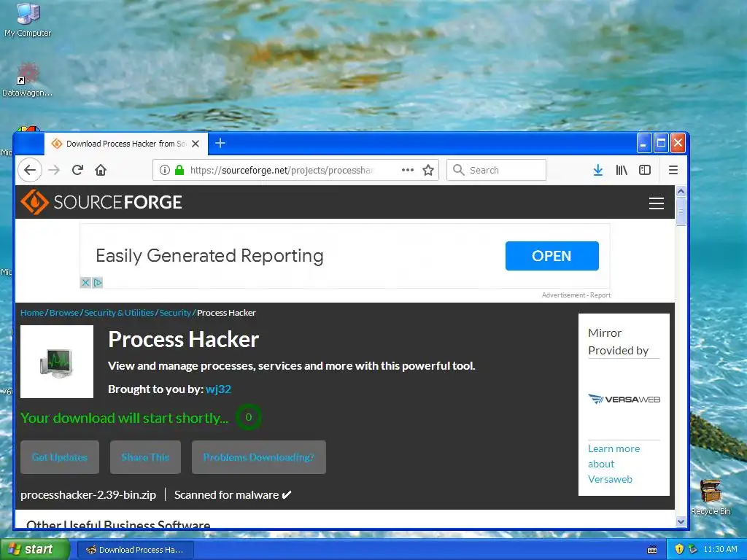
Task: Click Advertisement - Report link
Action: click(x=576, y=295)
